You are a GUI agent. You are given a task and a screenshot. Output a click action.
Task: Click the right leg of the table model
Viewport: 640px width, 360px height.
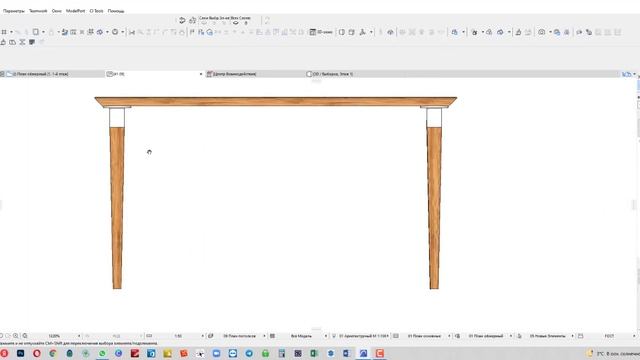[x=434, y=207]
